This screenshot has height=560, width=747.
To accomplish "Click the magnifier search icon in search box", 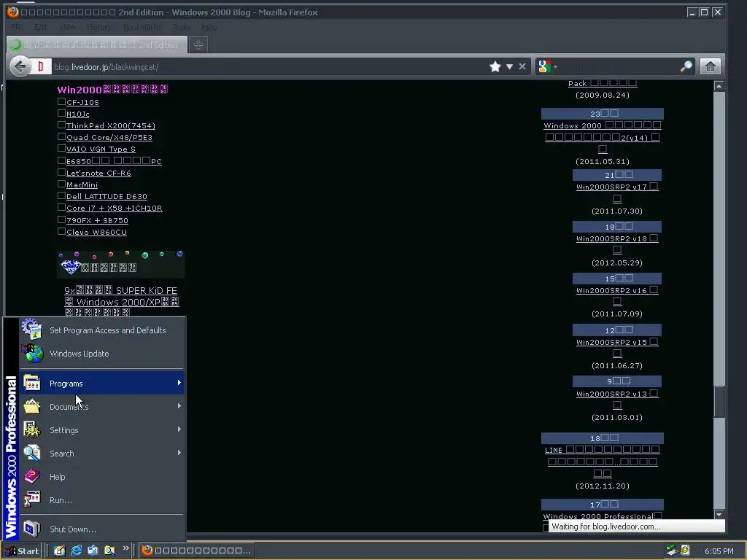I will coord(686,66).
